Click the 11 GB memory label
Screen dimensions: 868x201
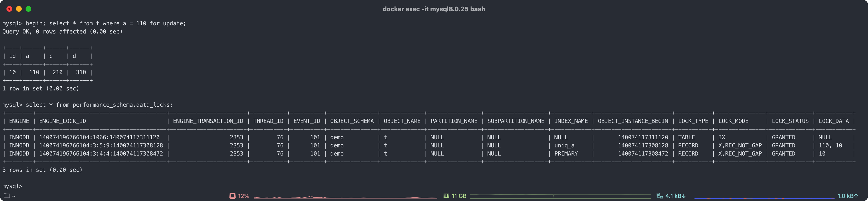point(459,196)
